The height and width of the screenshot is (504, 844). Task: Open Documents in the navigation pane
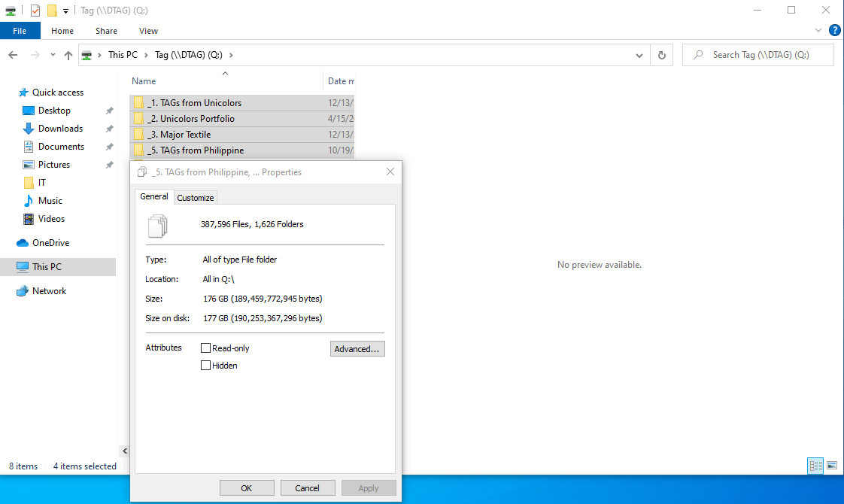(61, 147)
